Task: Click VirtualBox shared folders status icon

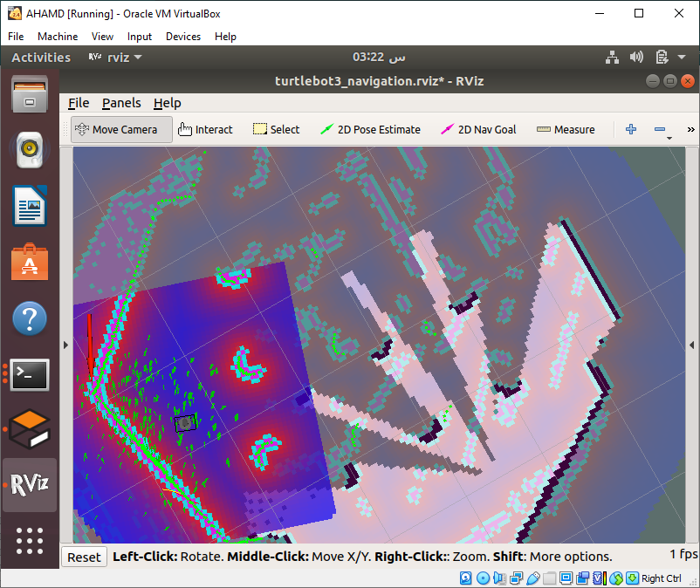Action: coord(550,578)
